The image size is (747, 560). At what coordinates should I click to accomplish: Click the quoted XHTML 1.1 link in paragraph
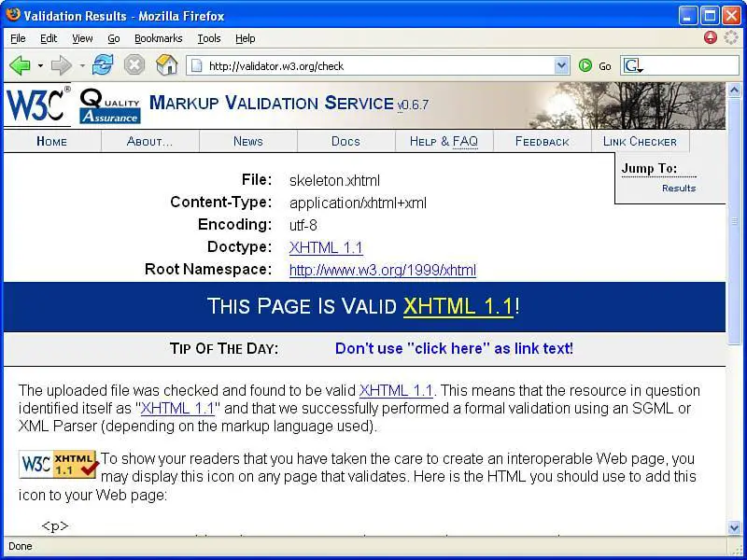click(177, 408)
